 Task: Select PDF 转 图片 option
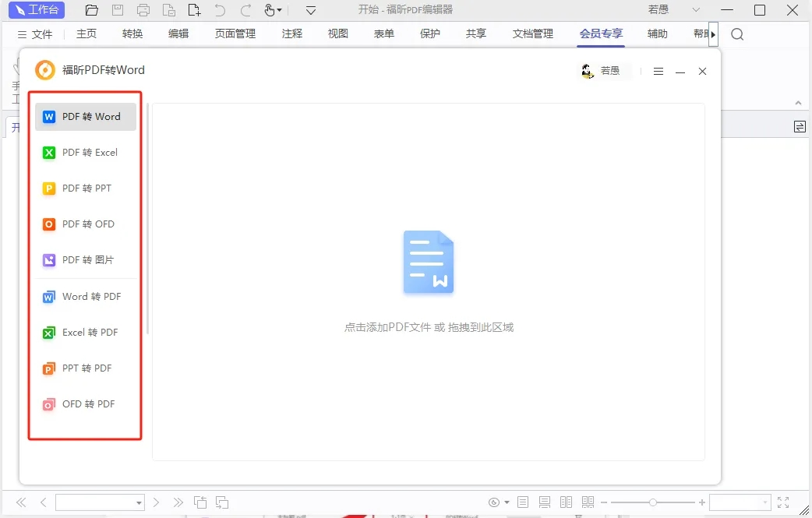coord(86,259)
